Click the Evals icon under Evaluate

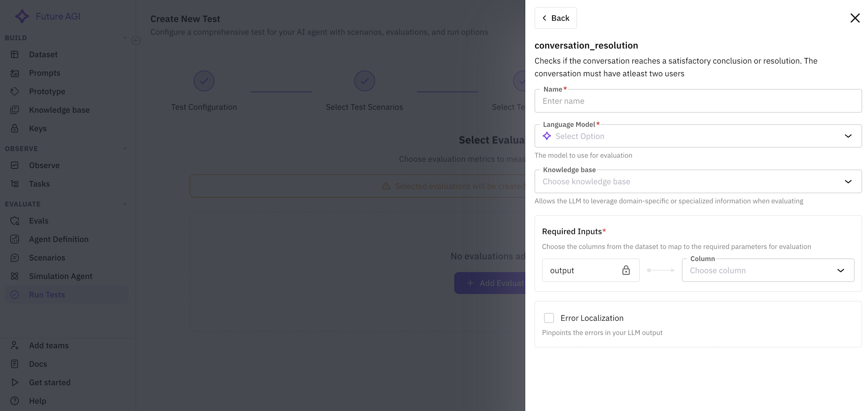click(x=15, y=221)
